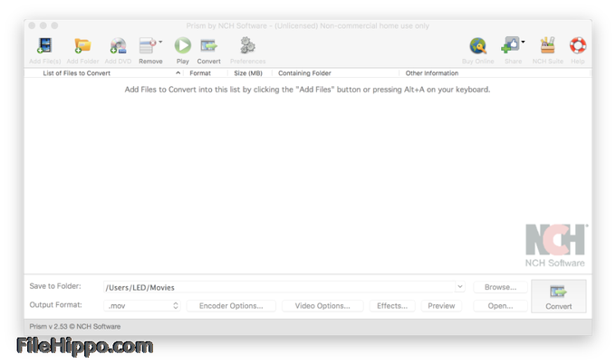Open Preferences with the gears icon

point(247,45)
